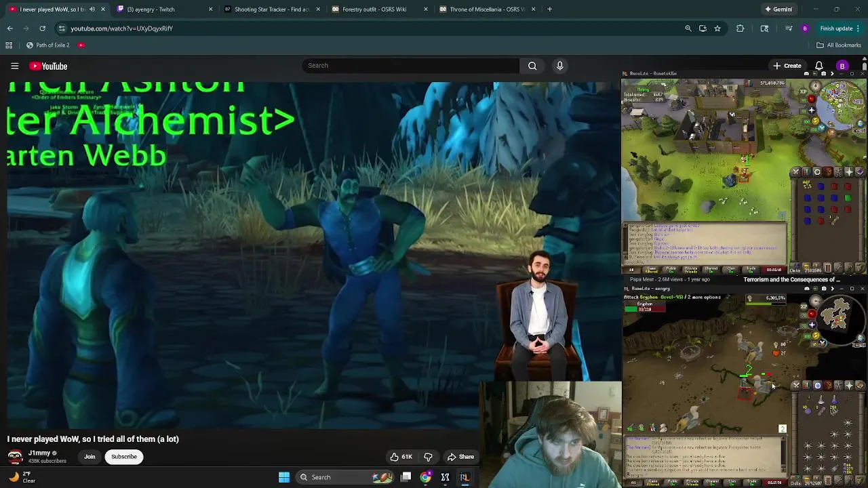Viewport: 868px width, 488px height.
Task: Like the video showing 61K likes
Action: coord(401,457)
